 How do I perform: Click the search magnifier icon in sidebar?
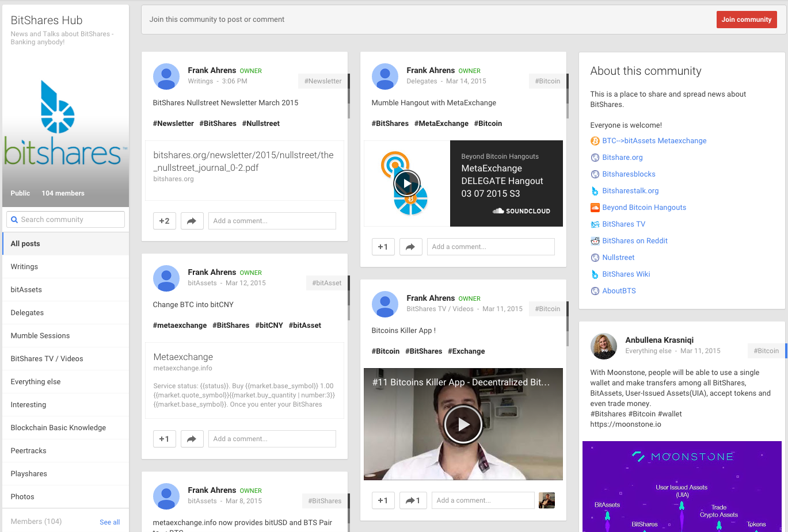[14, 220]
